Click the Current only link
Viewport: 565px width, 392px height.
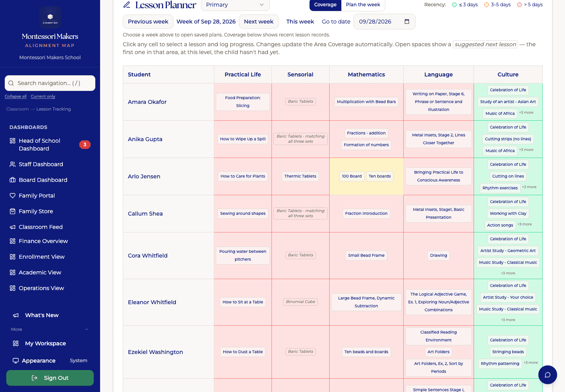(43, 96)
